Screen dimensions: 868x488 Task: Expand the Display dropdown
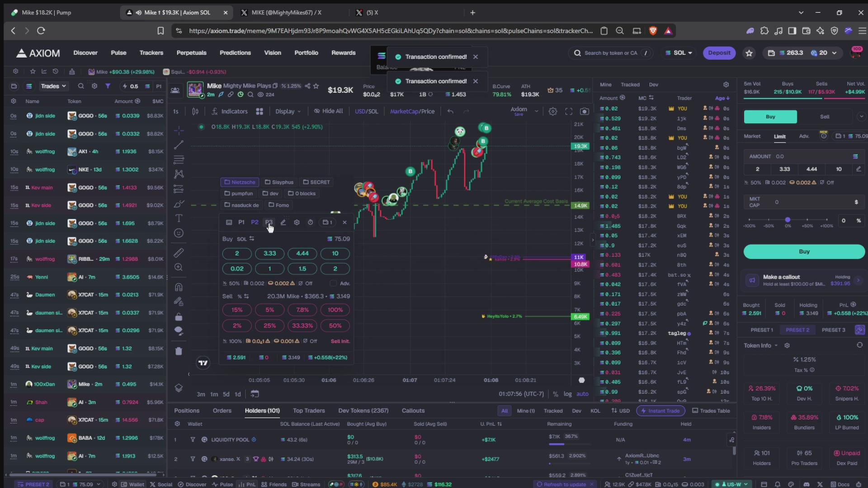coord(288,111)
